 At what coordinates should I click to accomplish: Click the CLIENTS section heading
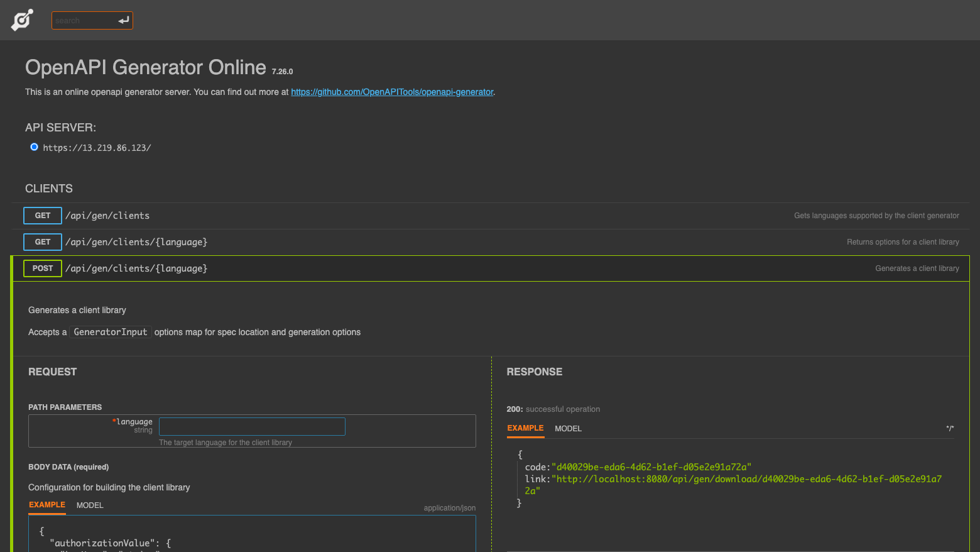[49, 189]
